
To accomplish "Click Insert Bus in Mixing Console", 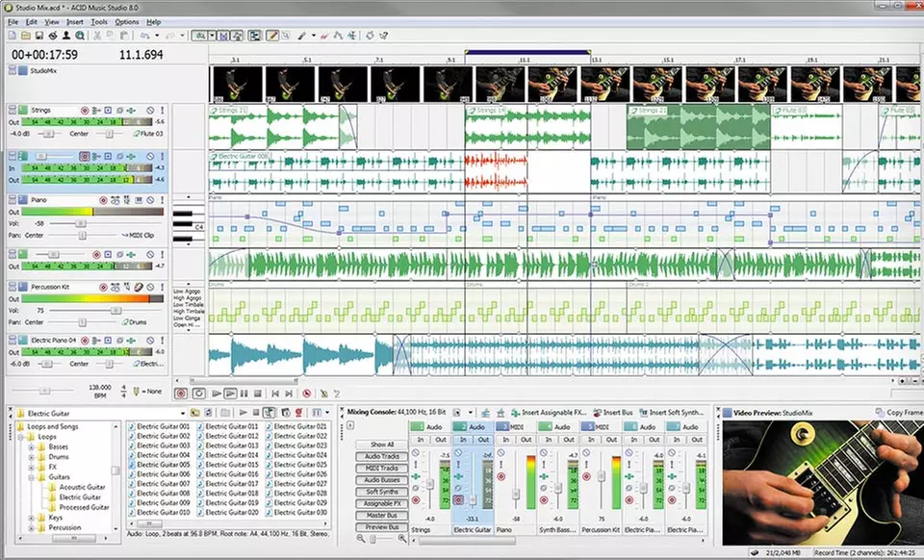I will (x=613, y=412).
